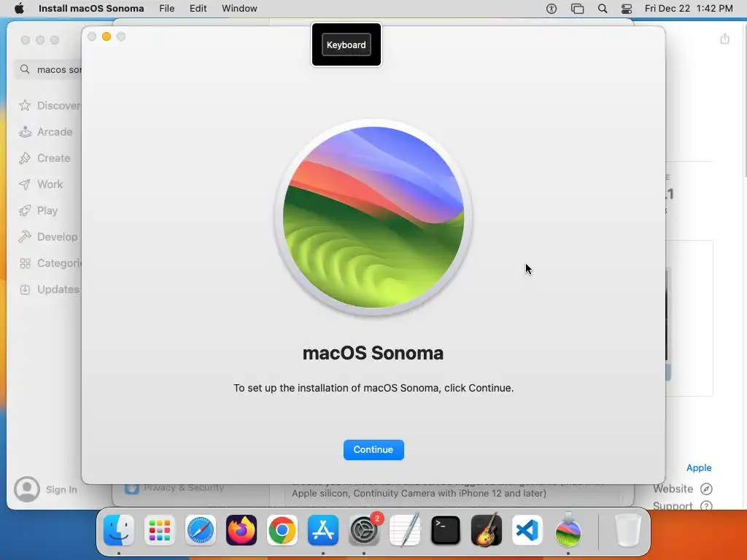
Task: Select Categories in App Store sidebar
Action: click(x=50, y=262)
